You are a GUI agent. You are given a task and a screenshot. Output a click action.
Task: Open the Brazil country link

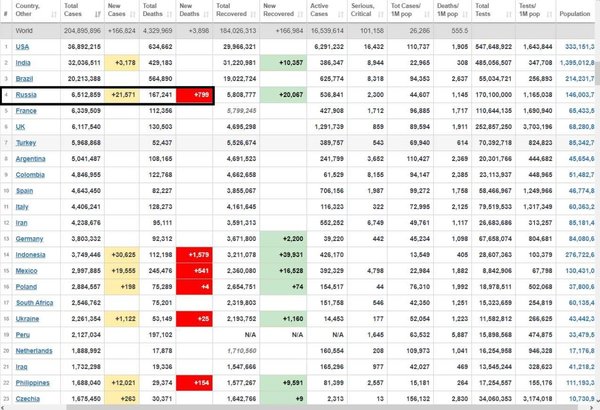(x=24, y=79)
